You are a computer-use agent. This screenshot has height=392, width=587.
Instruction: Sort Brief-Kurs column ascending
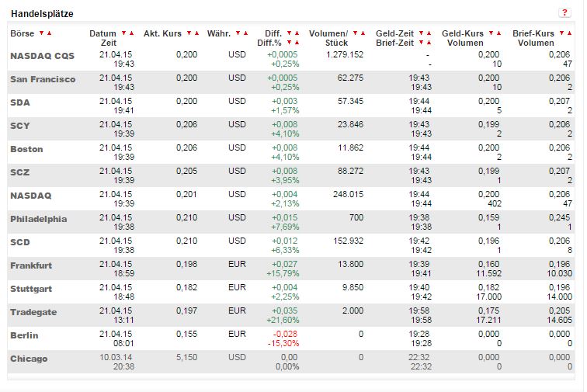pyautogui.click(x=568, y=33)
